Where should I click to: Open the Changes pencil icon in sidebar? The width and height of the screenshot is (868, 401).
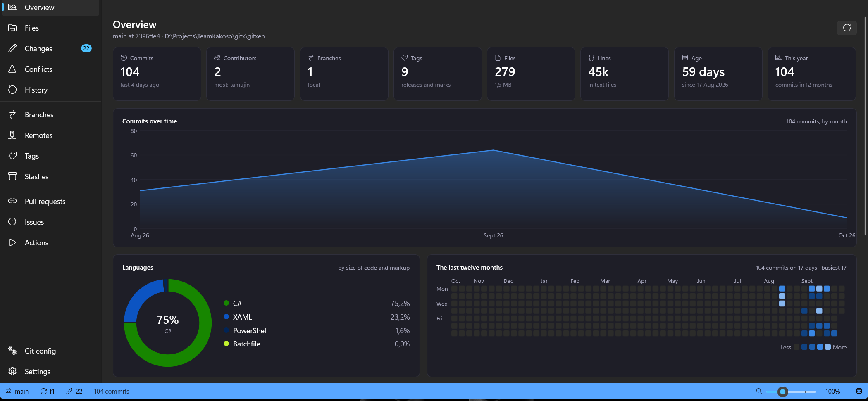12,49
